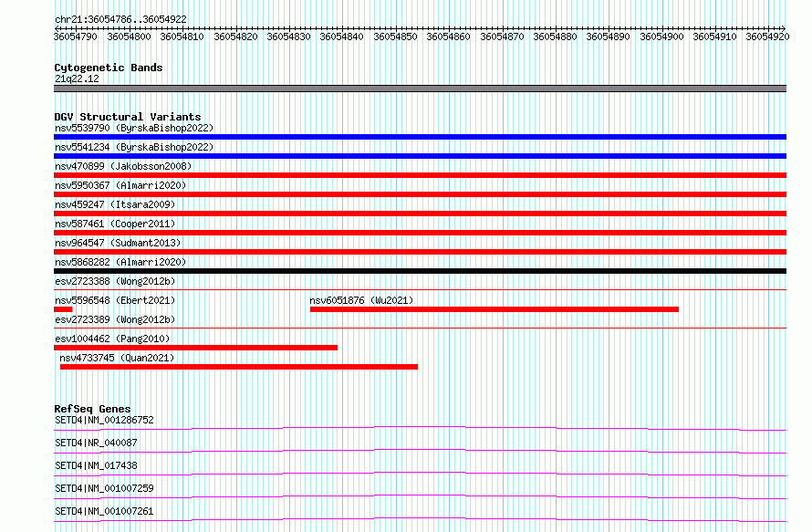Select the blue bar for nsv5539790

click(x=420, y=137)
